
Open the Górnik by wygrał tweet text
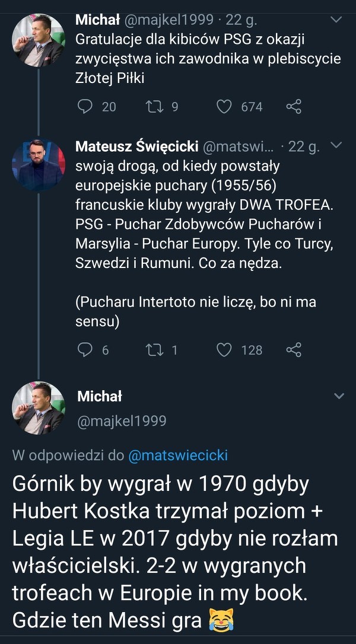click(175, 553)
